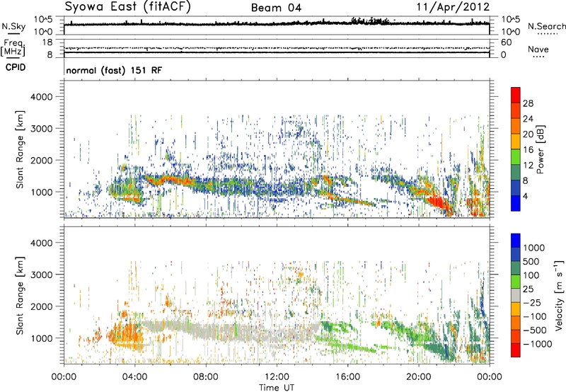This screenshot has height=392, width=566.
Task: Click the 'Power [dB]' color bar title
Action: click(541, 149)
